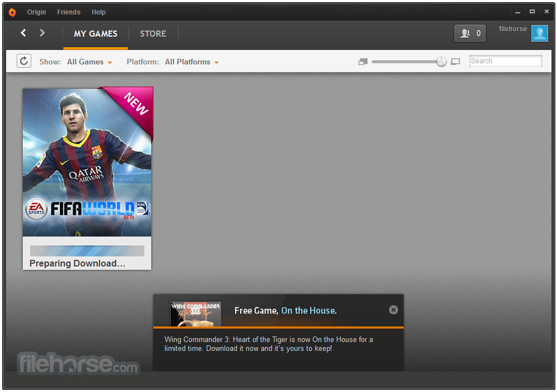Open the Friends menu

[x=68, y=12]
